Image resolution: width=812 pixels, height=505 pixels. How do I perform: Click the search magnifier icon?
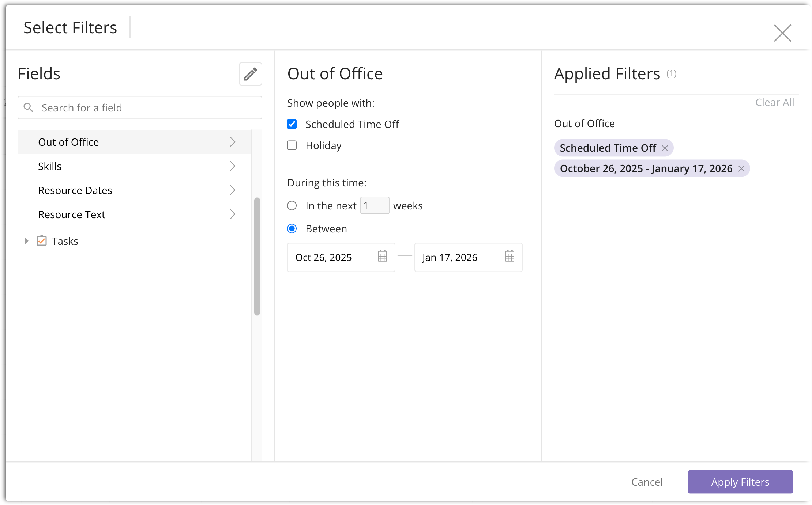[29, 108]
